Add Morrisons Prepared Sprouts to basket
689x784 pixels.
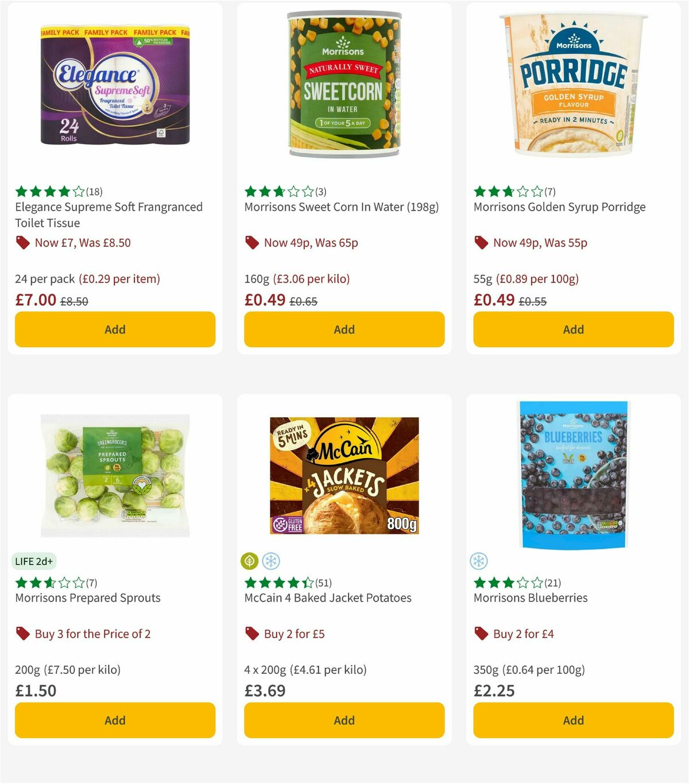tap(115, 720)
